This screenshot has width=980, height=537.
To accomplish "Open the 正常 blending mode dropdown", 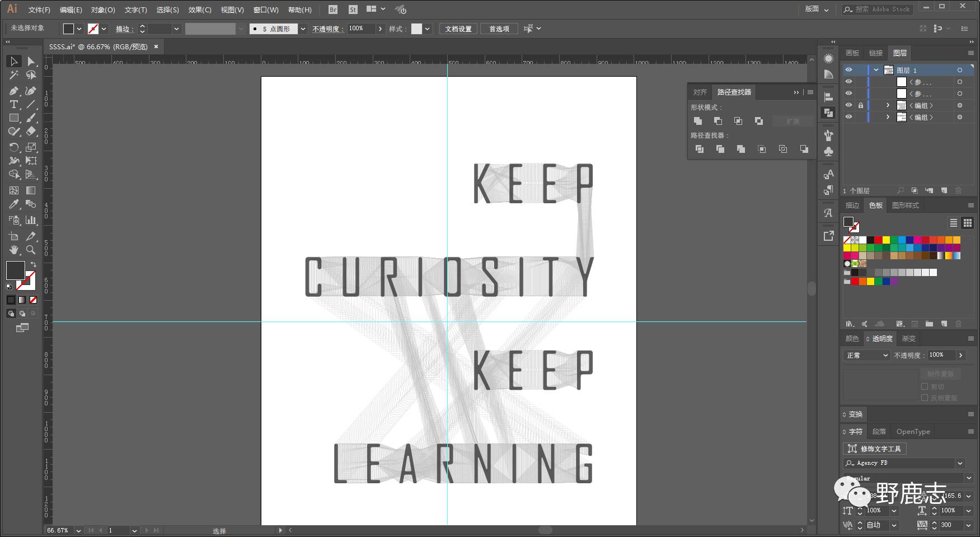I will click(x=867, y=356).
